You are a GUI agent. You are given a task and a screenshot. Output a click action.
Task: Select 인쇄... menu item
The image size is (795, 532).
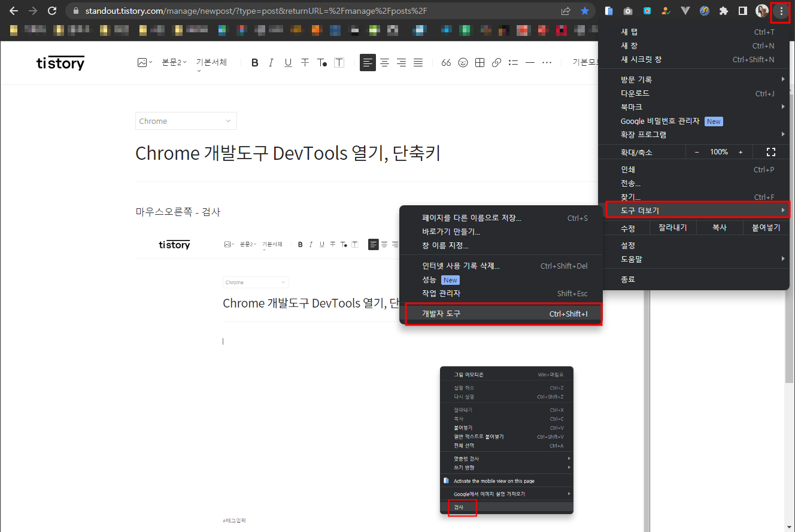pyautogui.click(x=694, y=169)
